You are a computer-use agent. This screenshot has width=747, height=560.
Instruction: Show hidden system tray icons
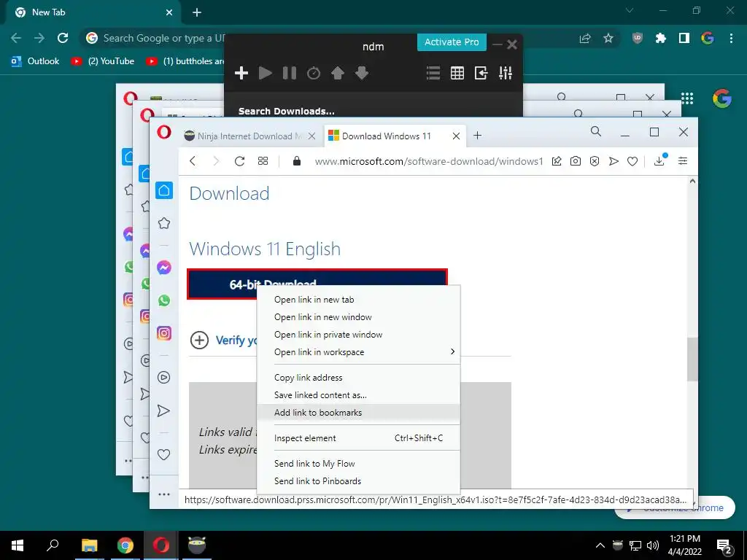click(x=600, y=545)
